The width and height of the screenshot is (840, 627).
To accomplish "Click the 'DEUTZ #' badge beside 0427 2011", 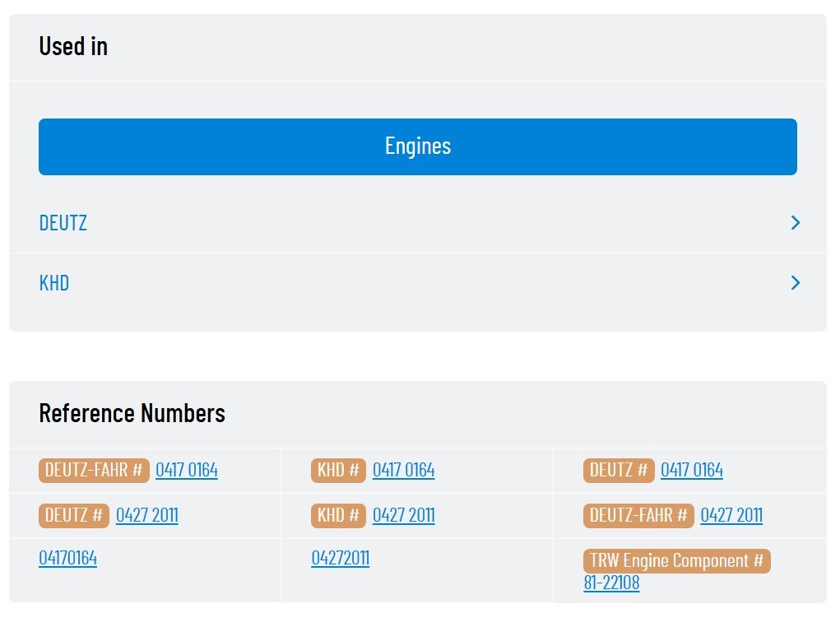I will pos(74,516).
